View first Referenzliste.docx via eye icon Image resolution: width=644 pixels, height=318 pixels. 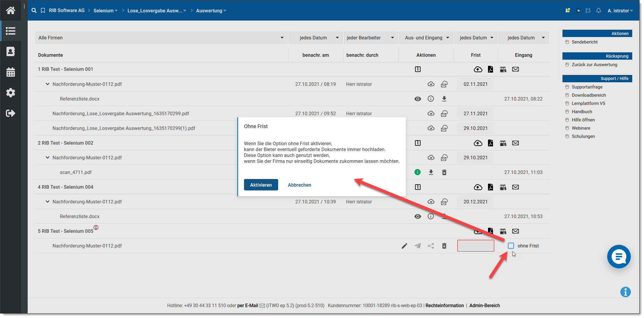pos(418,99)
